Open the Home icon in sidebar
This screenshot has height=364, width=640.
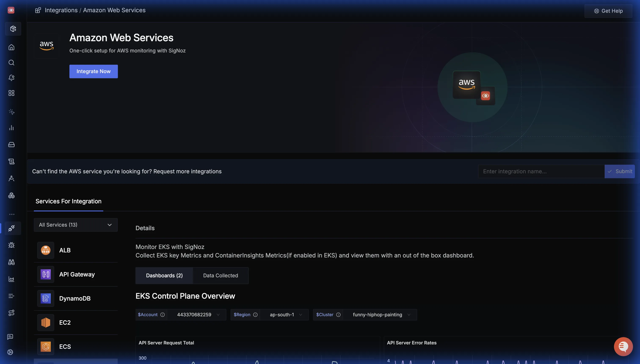tap(11, 47)
